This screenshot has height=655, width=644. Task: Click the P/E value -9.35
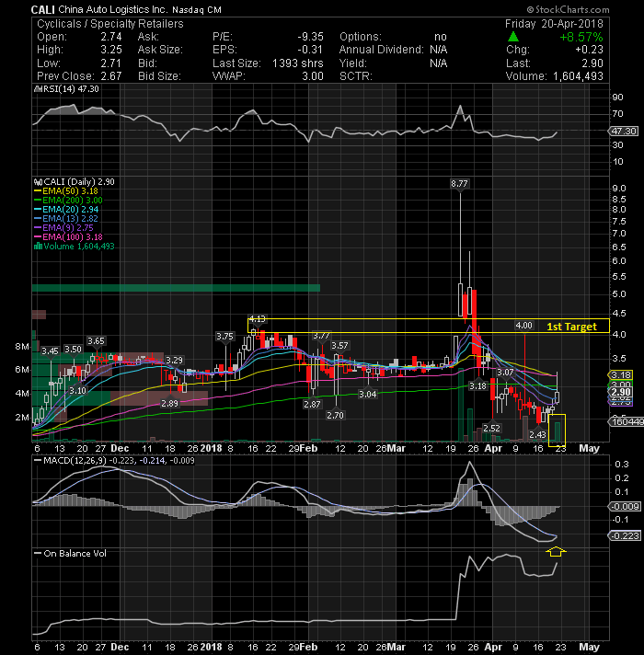[310, 37]
